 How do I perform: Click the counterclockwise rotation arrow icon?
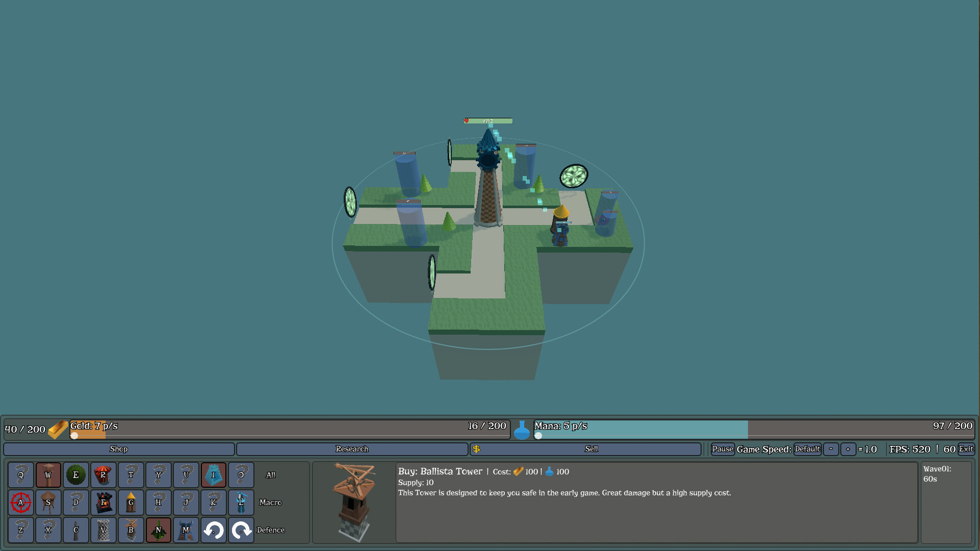coord(214,530)
